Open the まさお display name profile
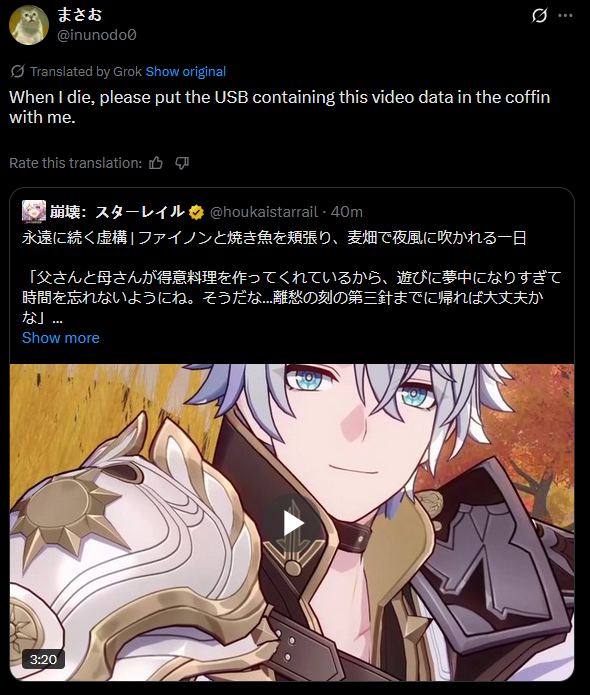590x695 pixels. point(80,15)
